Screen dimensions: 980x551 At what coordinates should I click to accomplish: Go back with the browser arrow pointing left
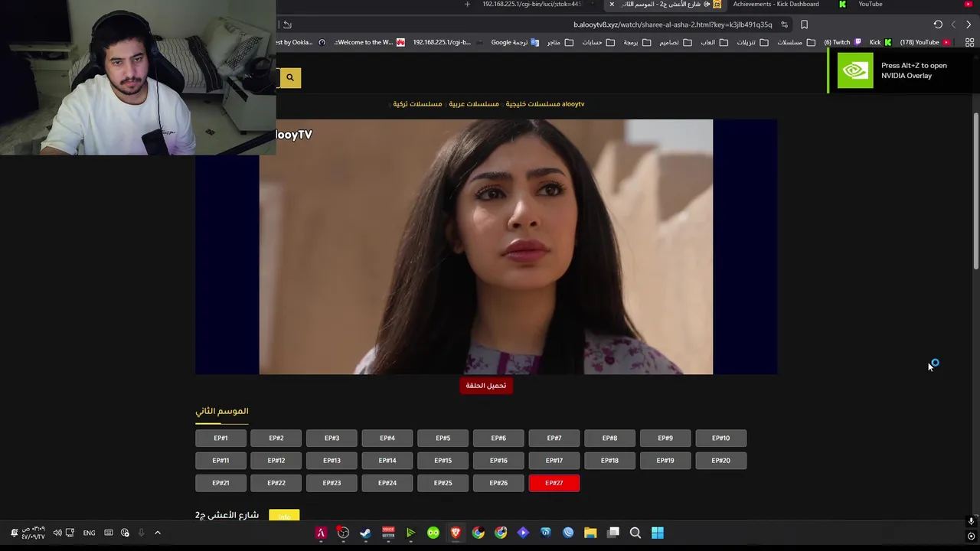[953, 24]
